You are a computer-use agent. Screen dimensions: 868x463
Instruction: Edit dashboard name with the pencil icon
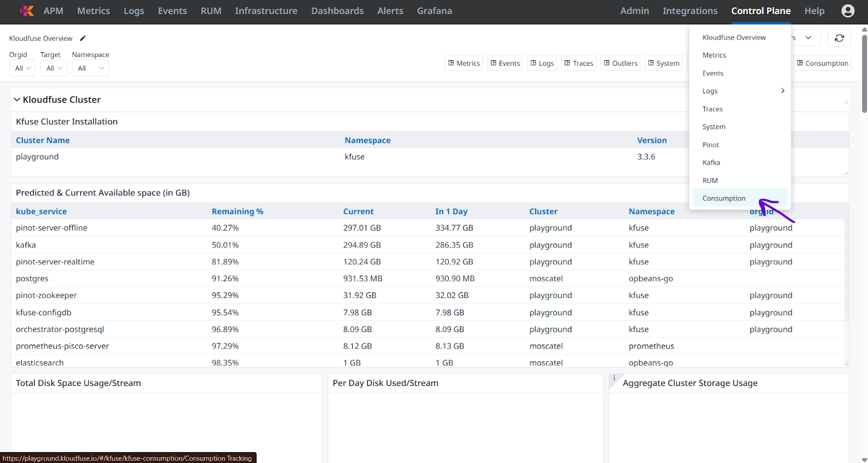[x=83, y=39]
